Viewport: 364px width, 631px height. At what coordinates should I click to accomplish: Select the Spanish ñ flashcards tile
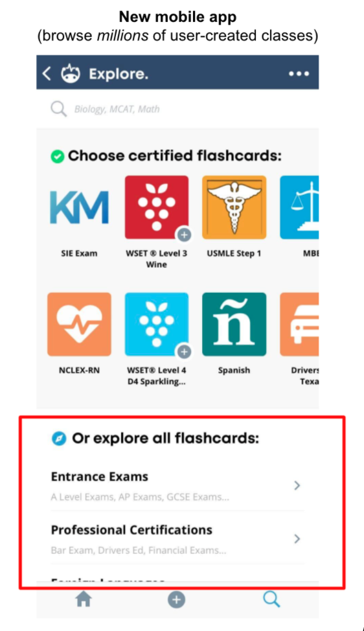click(234, 325)
